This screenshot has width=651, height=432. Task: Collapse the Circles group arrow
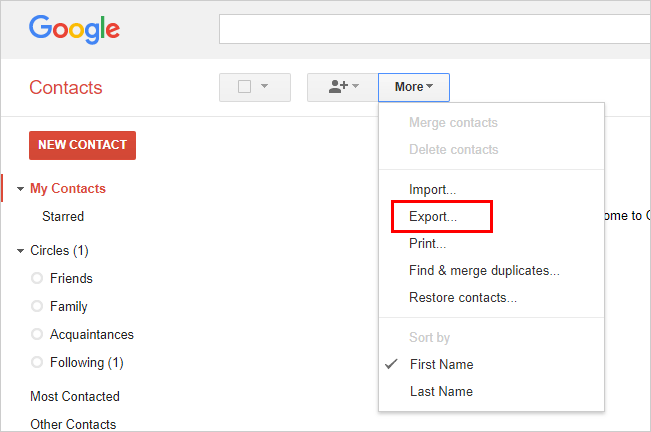20,251
